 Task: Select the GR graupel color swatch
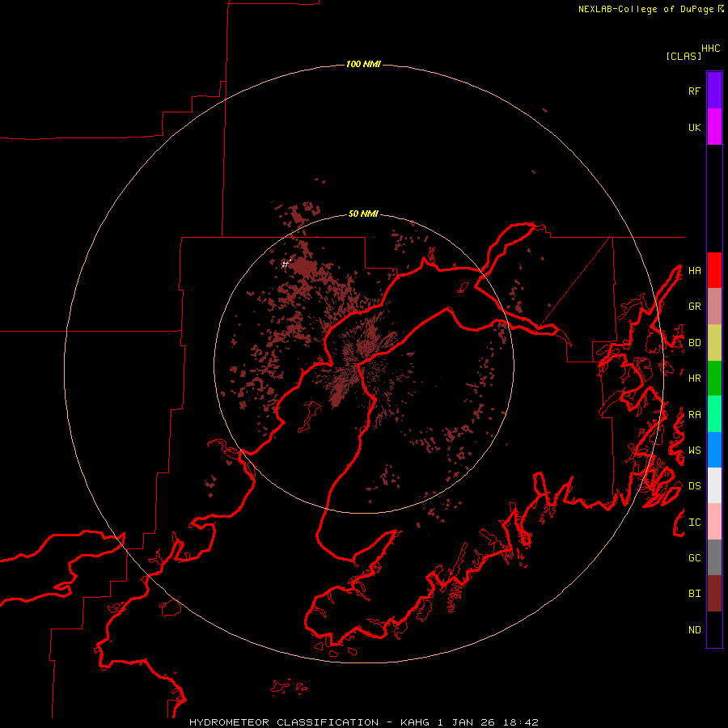(x=714, y=307)
